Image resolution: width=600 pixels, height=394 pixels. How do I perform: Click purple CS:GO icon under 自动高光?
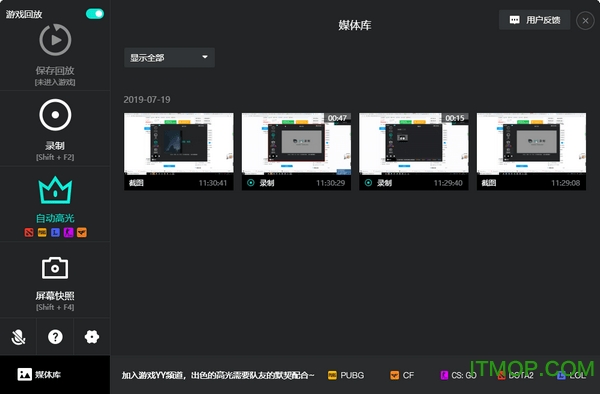tap(68, 232)
